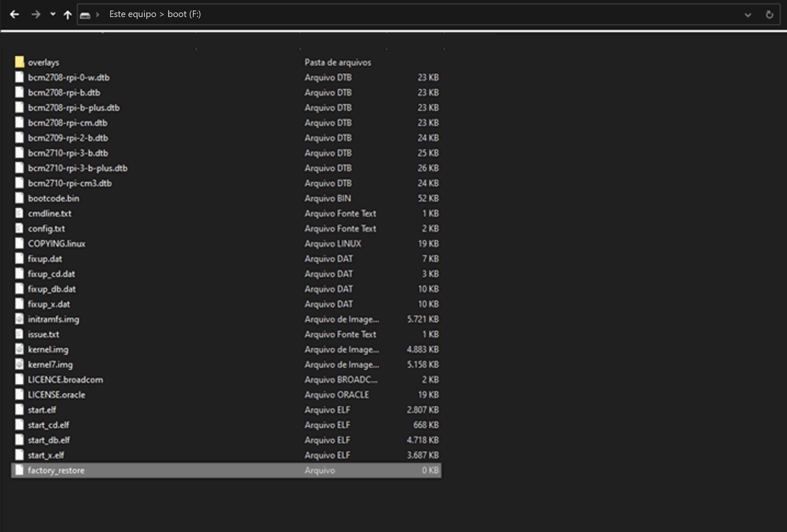
Task: Click 'Este equipo' in the breadcrumb
Action: pyautogui.click(x=132, y=14)
